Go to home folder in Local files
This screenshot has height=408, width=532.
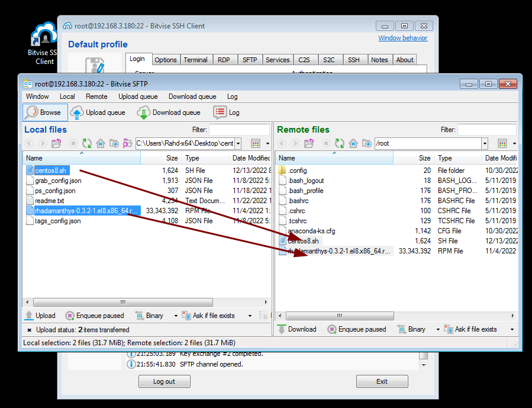click(x=101, y=143)
